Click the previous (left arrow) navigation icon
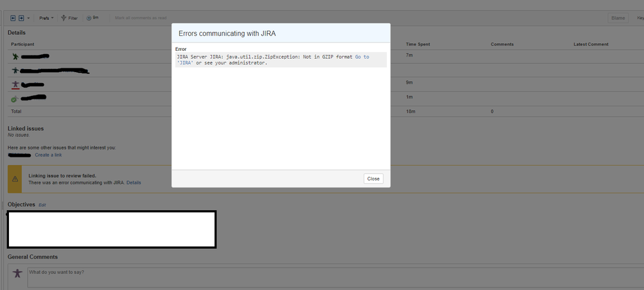Screen dimensions: 644x290 (x=13, y=18)
